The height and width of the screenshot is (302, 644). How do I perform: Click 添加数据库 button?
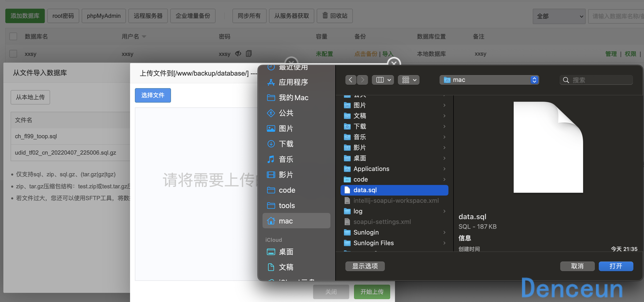25,16
